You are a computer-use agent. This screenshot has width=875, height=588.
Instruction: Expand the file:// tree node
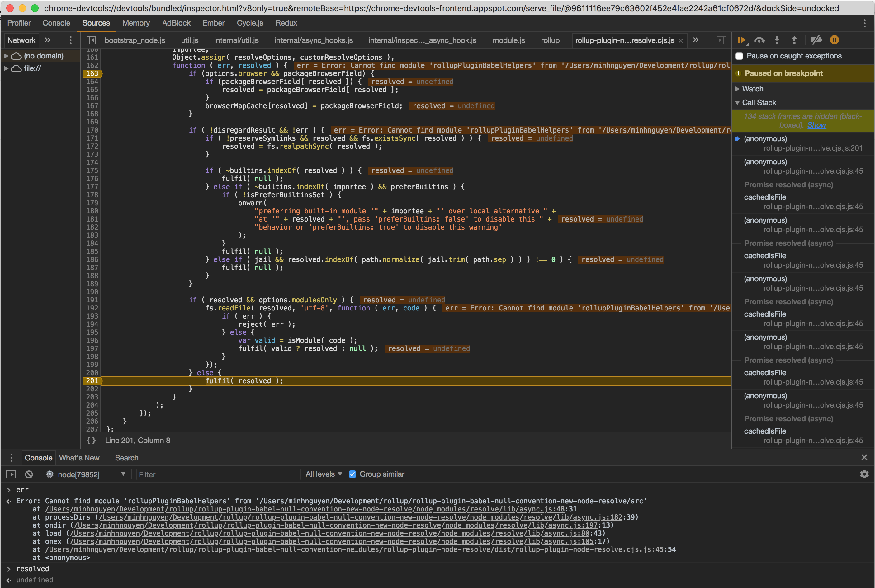click(6, 68)
